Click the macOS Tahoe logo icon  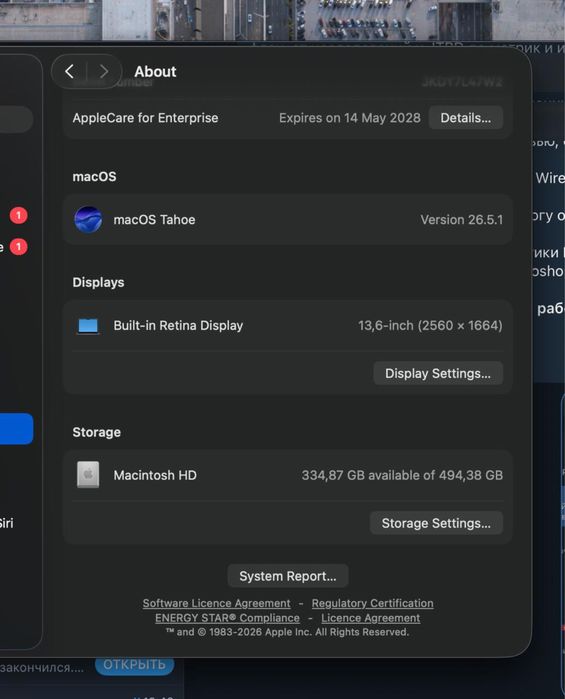88,219
